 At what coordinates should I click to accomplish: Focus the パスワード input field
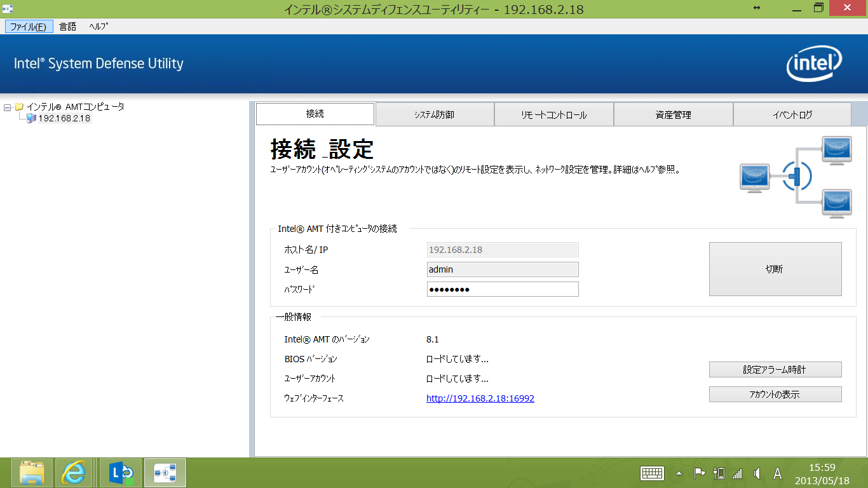pos(503,289)
